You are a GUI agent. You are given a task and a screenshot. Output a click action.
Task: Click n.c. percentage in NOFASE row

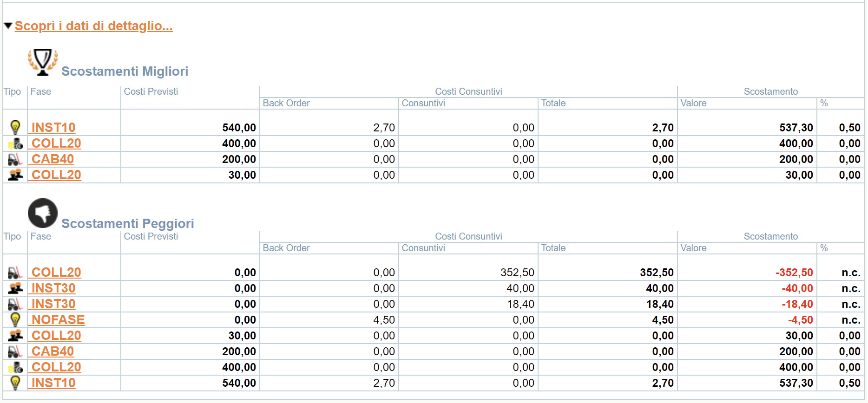pos(851,320)
